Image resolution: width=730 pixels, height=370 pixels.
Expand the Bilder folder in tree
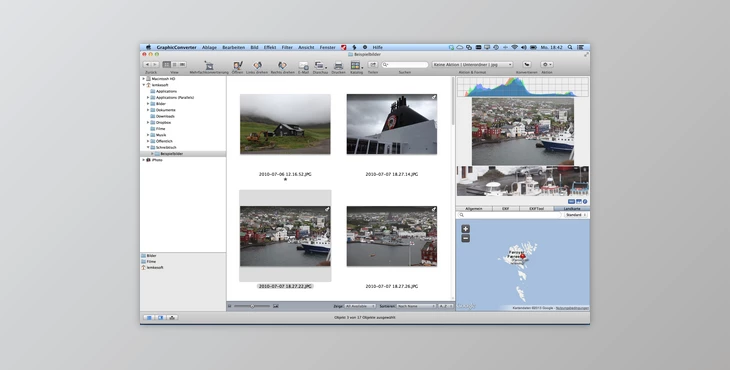(148, 104)
